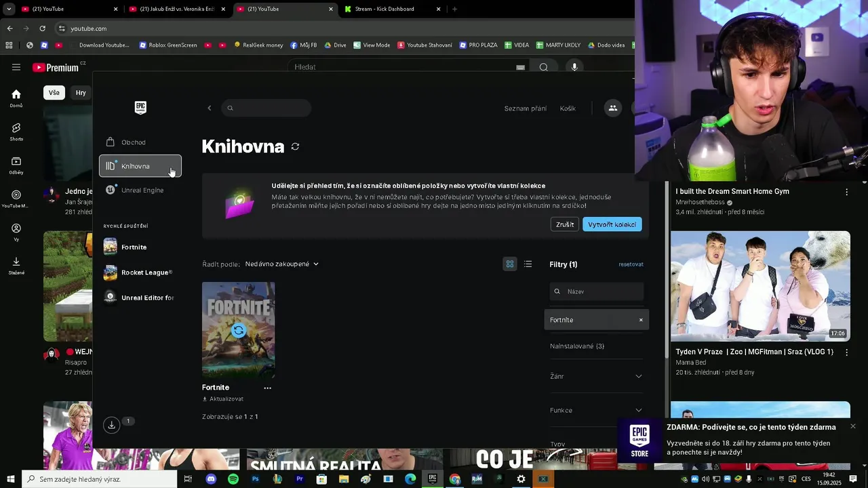Open YouTube Domů home icon

point(16,98)
